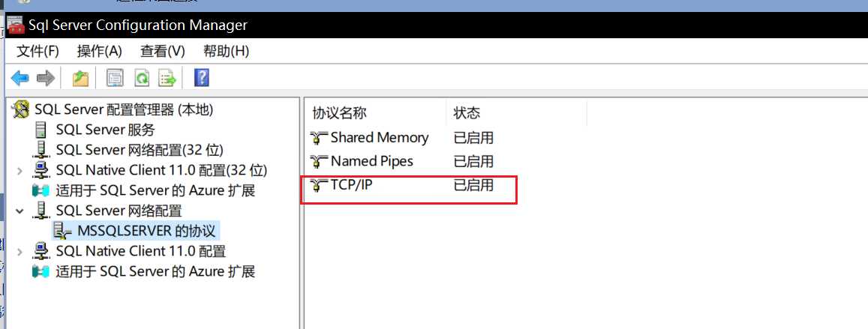The height and width of the screenshot is (329, 868).
Task: Open the 帮助(H) menu
Action: 226,52
